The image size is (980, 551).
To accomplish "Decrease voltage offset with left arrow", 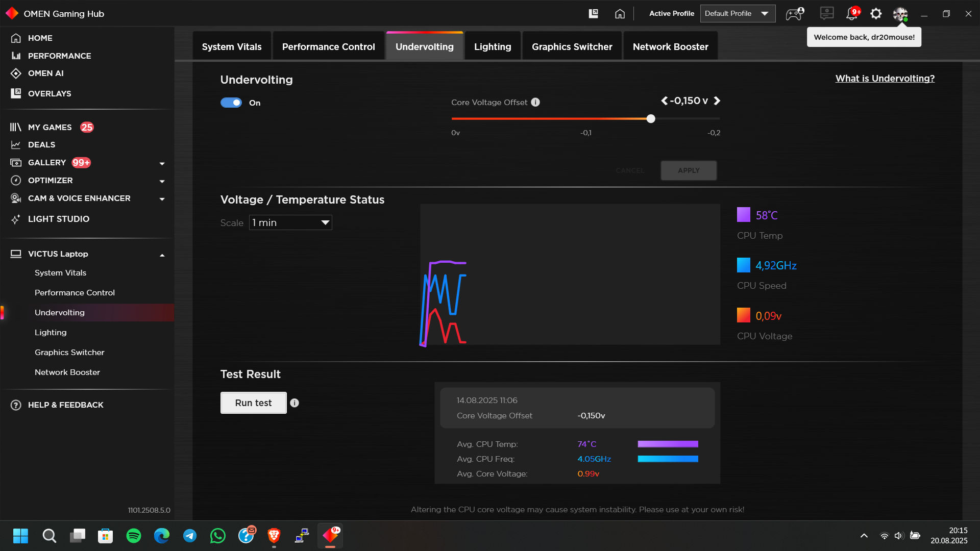I will point(664,101).
